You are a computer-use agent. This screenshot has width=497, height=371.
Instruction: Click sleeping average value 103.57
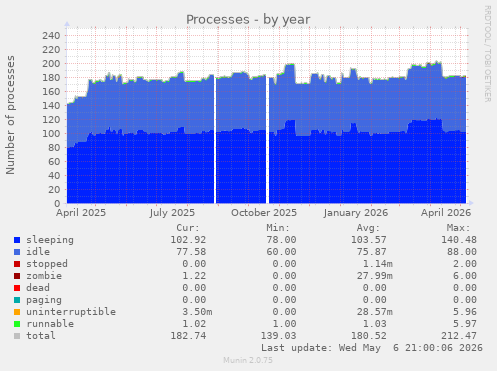(369, 240)
